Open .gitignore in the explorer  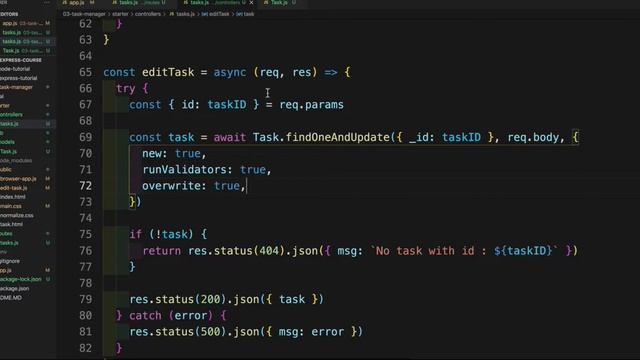tap(10, 261)
